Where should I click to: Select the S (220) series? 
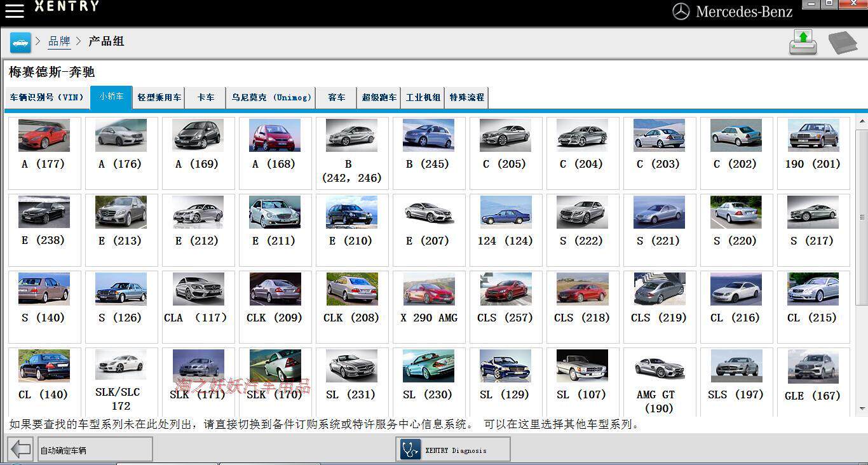tap(736, 230)
